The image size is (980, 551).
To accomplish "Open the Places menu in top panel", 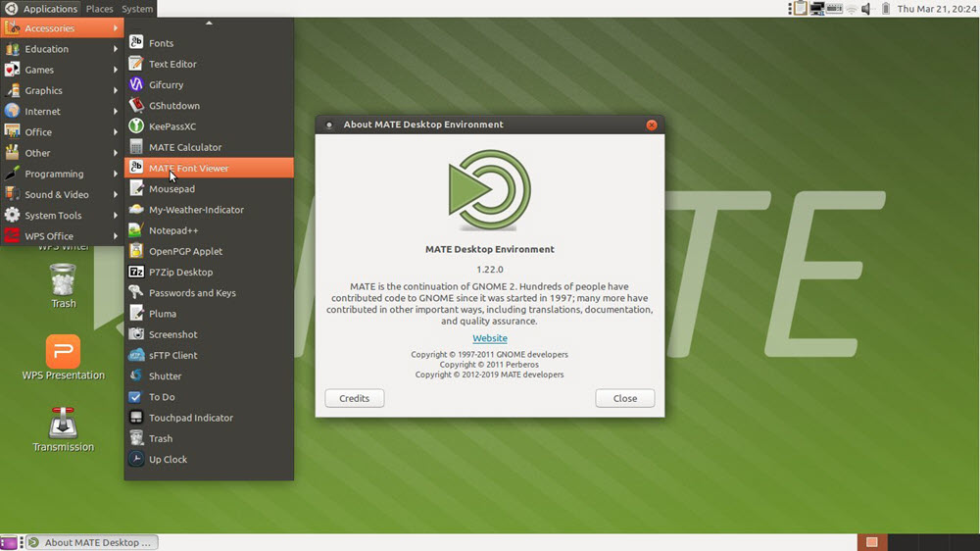I will 99,9.
